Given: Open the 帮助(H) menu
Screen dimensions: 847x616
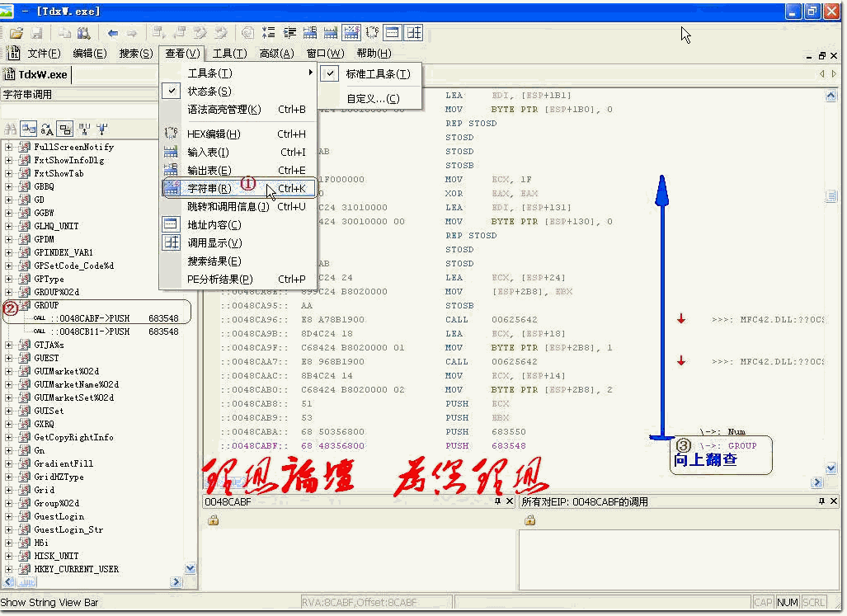Looking at the screenshot, I should coord(374,53).
